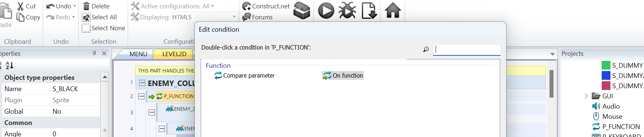
Task: Click the Cut scissors icon
Action: tap(20, 6)
